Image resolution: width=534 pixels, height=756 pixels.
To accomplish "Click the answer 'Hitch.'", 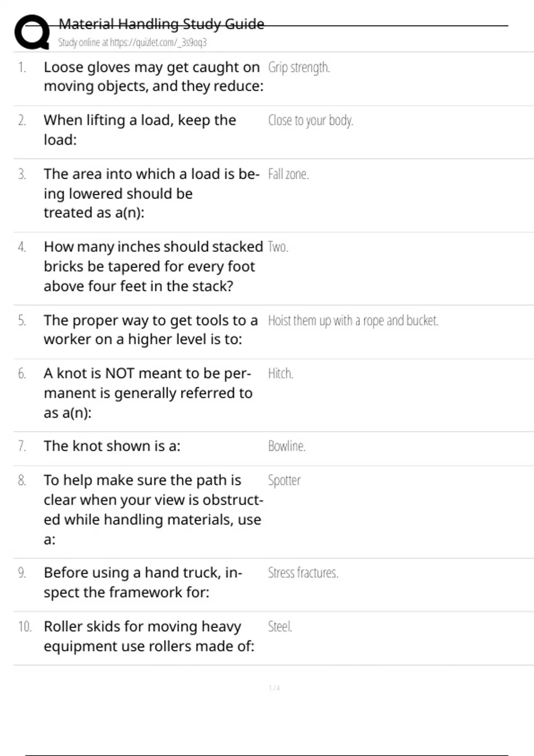I will coord(280,374).
